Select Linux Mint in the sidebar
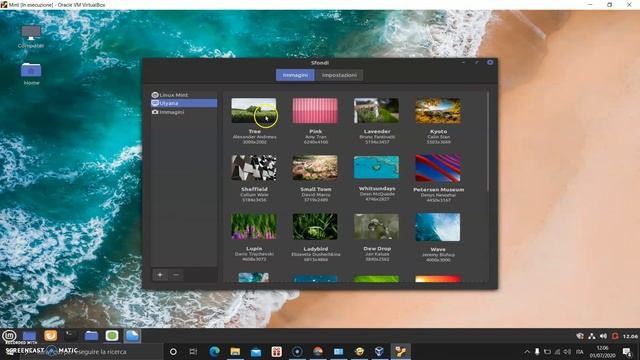The height and width of the screenshot is (360, 640). (184, 95)
